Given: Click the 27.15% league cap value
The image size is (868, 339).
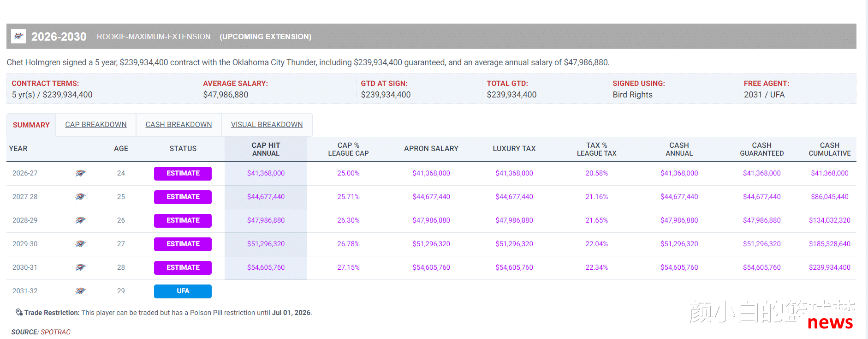Looking at the screenshot, I should point(348,267).
